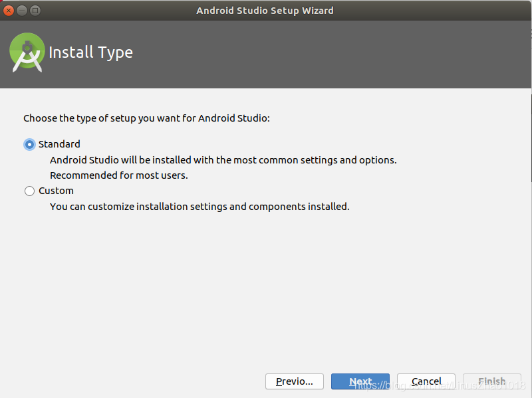532x398 pixels.
Task: Go back with the Previo... button
Action: [295, 381]
